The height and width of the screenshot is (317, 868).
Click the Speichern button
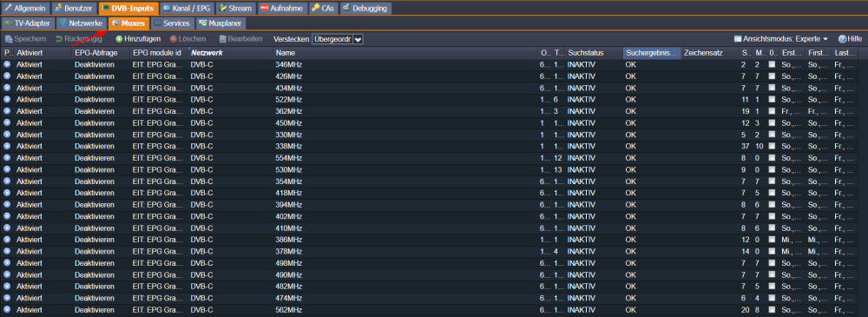[x=25, y=39]
